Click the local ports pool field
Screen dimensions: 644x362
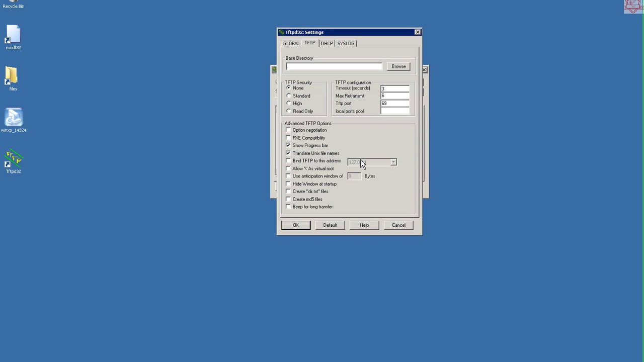point(395,111)
